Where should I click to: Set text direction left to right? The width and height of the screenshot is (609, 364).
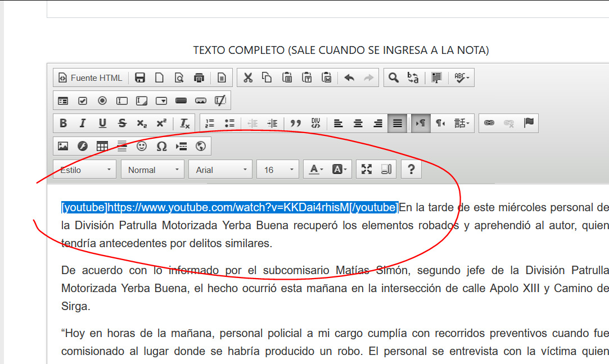(x=421, y=124)
